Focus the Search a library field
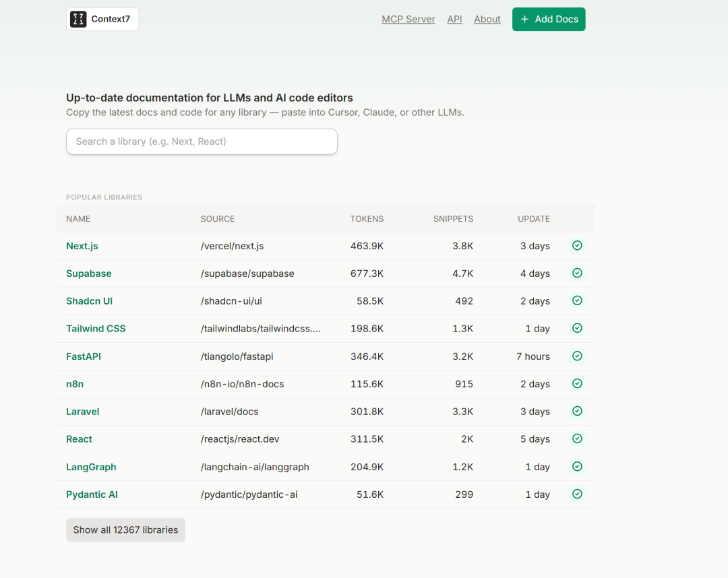This screenshot has width=728, height=578. [202, 141]
